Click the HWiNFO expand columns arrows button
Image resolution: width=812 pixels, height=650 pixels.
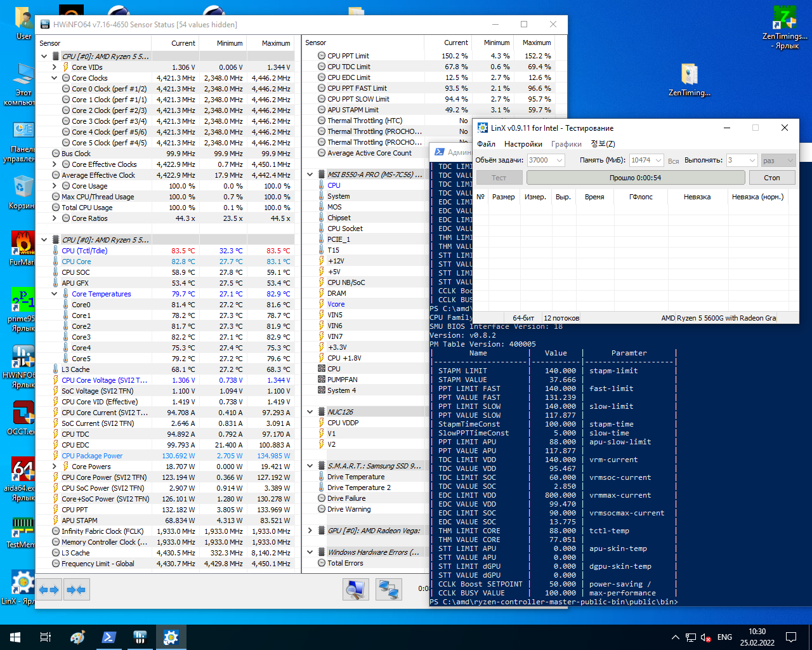(49, 590)
